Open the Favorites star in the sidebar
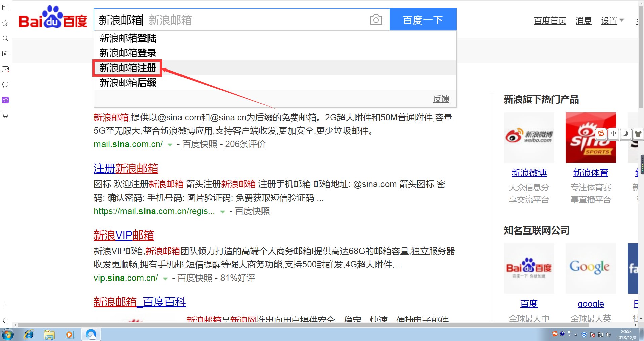The height and width of the screenshot is (341, 644). pyautogui.click(x=5, y=23)
